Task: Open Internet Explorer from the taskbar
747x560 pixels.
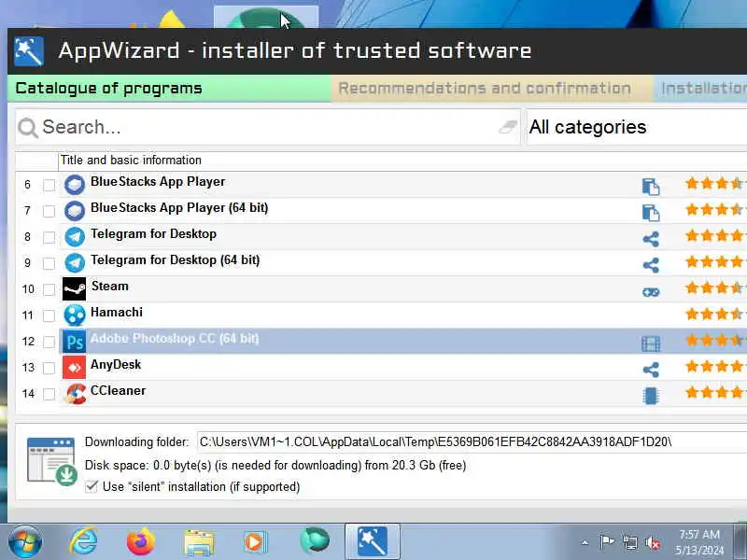Action: click(83, 541)
